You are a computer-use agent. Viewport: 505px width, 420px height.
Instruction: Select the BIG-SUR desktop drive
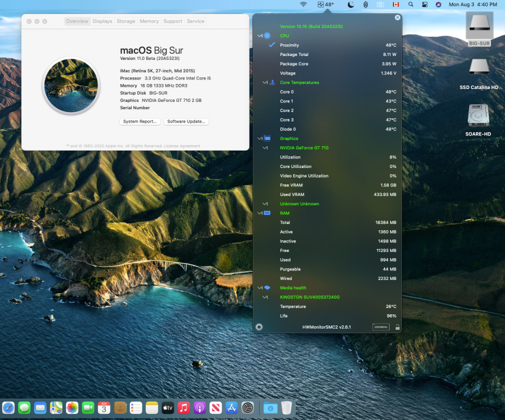tap(479, 29)
